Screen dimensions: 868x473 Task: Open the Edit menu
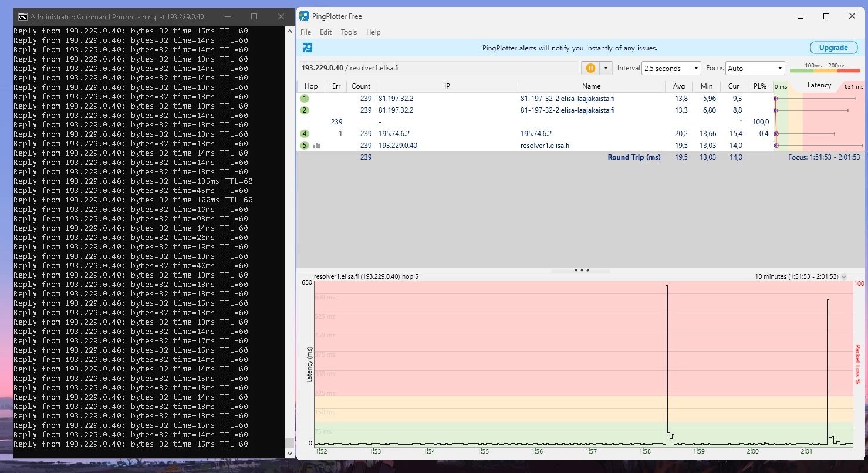click(x=326, y=32)
